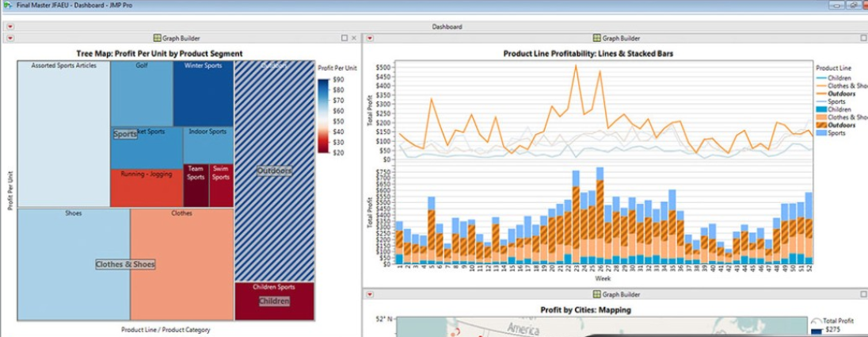
Task: Click the $750 tick on bar chart axis
Action: (x=384, y=172)
